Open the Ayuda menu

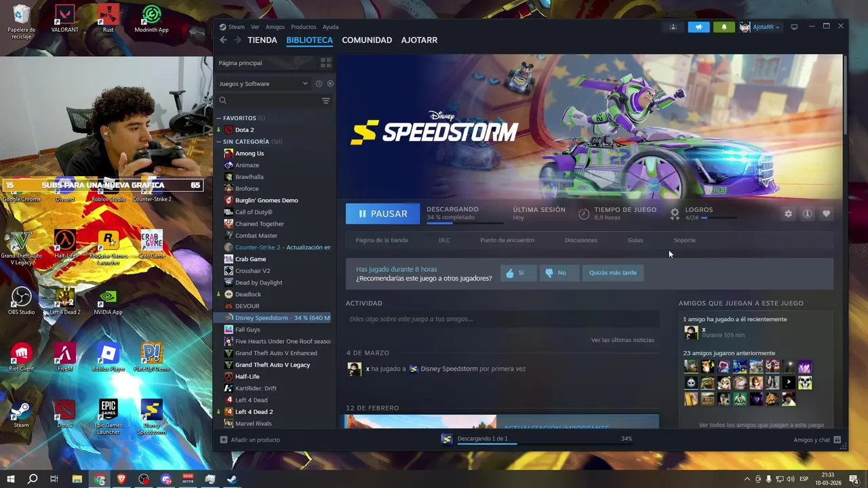(330, 27)
